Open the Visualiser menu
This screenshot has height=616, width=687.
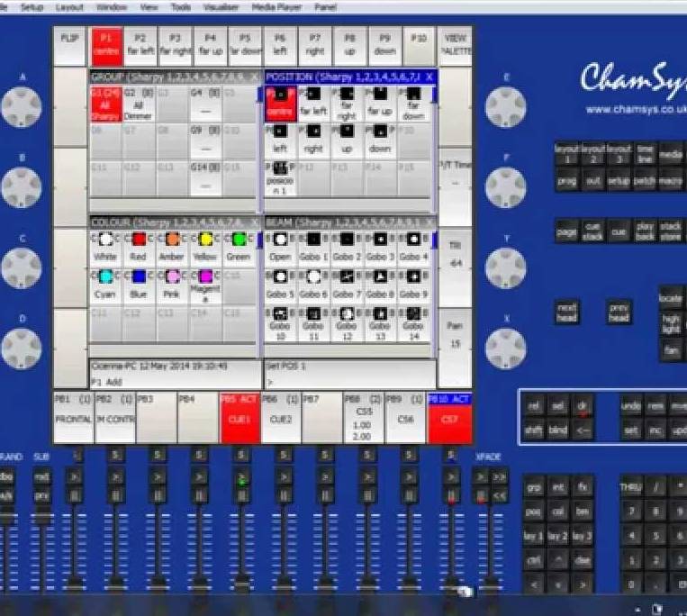pos(221,7)
